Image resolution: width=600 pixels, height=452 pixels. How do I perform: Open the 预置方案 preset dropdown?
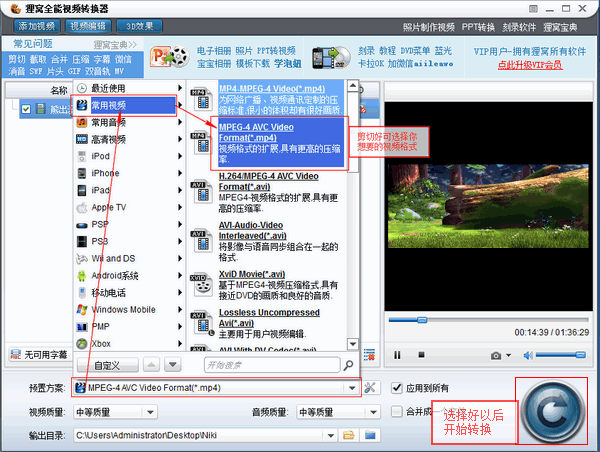coord(352,388)
